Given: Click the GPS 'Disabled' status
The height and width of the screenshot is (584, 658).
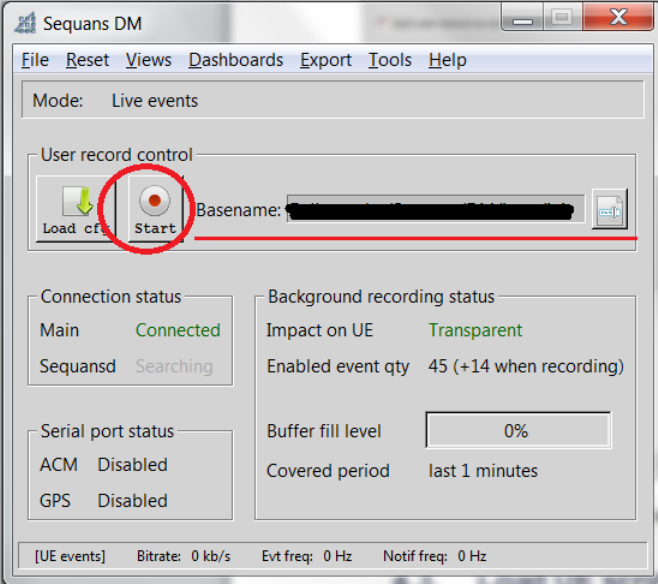Looking at the screenshot, I should (133, 501).
